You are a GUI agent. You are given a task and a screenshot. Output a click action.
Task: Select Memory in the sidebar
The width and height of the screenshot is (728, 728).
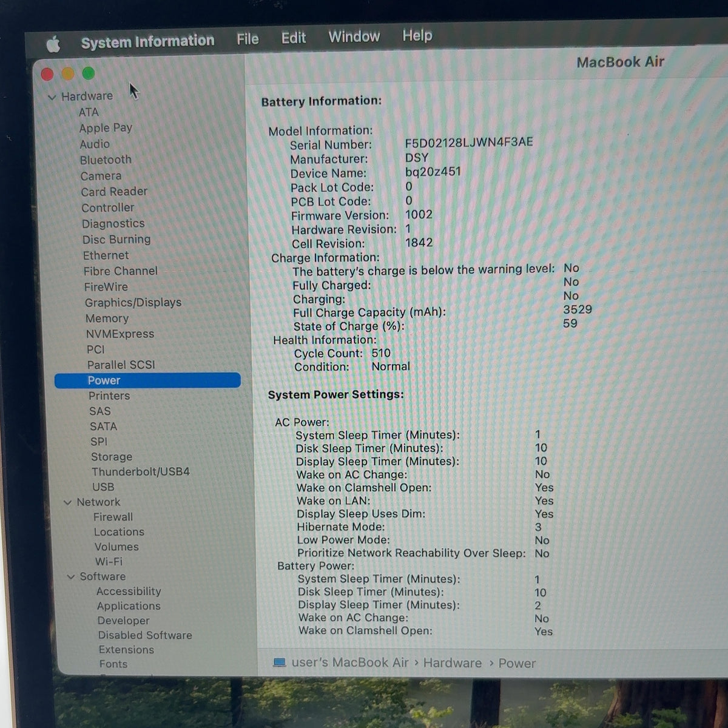107,318
